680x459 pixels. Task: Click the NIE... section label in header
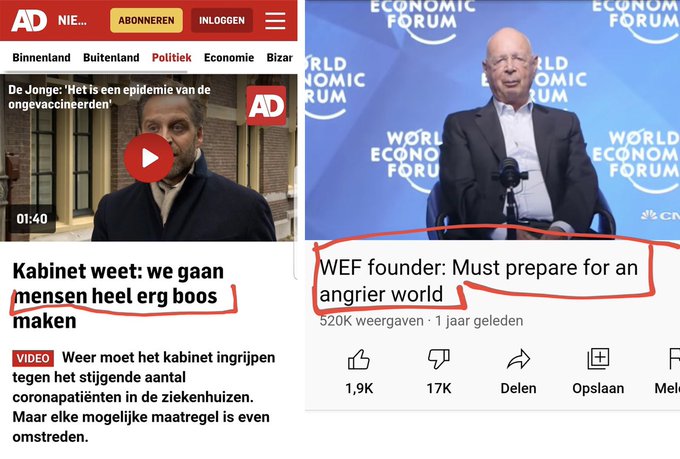[72, 20]
